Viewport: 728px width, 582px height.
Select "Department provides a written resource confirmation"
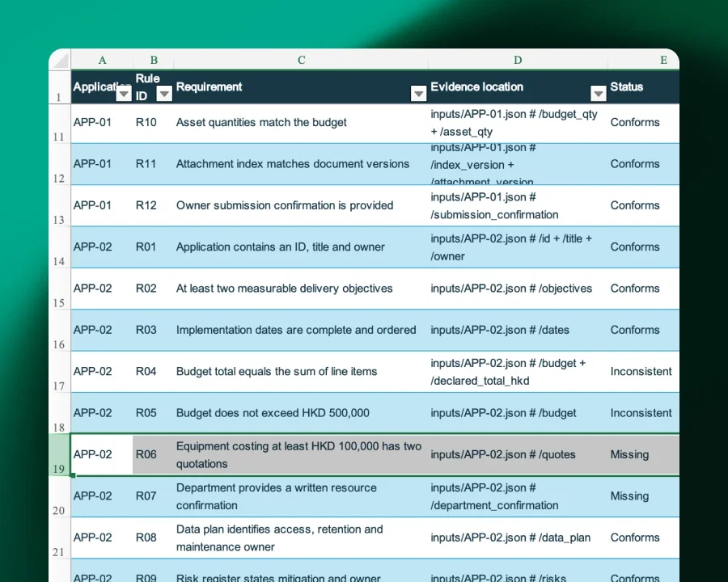pyautogui.click(x=301, y=496)
